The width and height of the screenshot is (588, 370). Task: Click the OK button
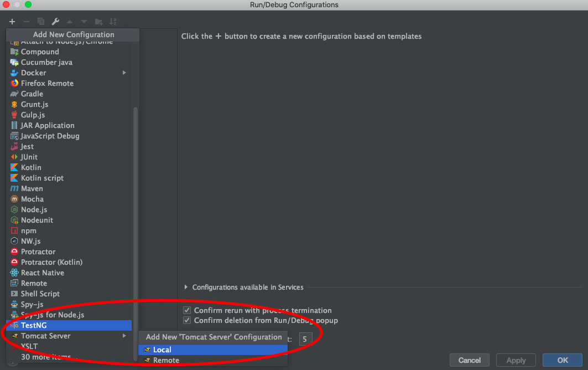(x=563, y=360)
